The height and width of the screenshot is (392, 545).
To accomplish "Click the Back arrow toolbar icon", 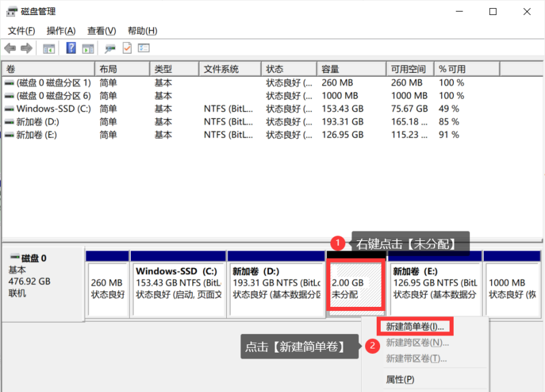I will click(x=10, y=48).
